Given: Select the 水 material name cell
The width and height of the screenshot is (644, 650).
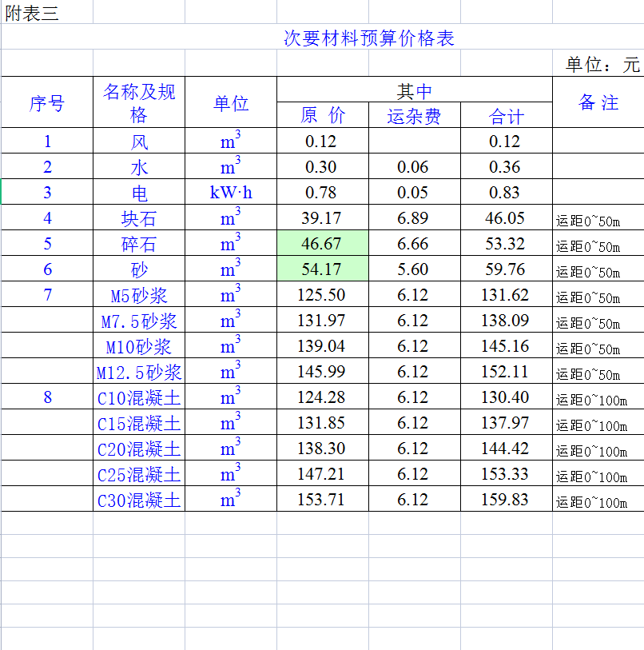Looking at the screenshot, I should (x=139, y=166).
